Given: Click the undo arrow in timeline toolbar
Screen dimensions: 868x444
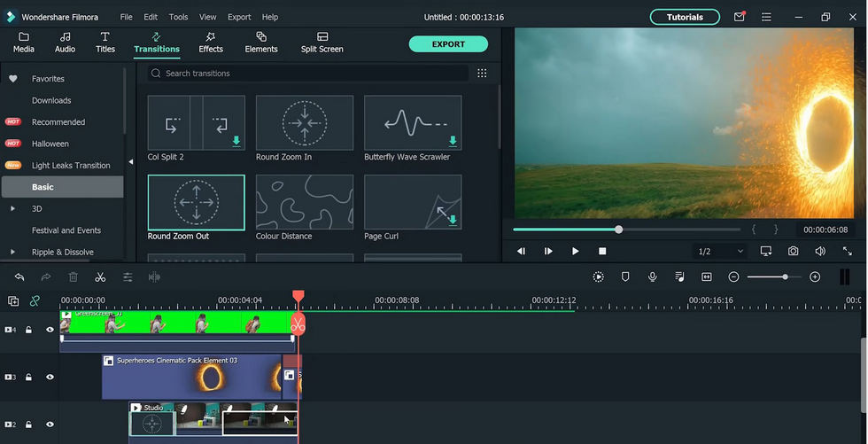Looking at the screenshot, I should pos(19,277).
